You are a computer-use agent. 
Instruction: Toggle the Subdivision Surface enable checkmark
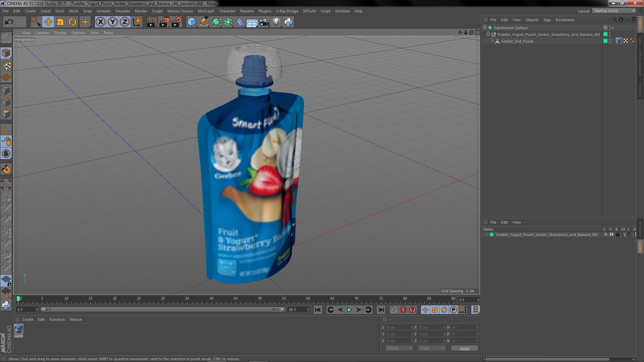tap(613, 28)
